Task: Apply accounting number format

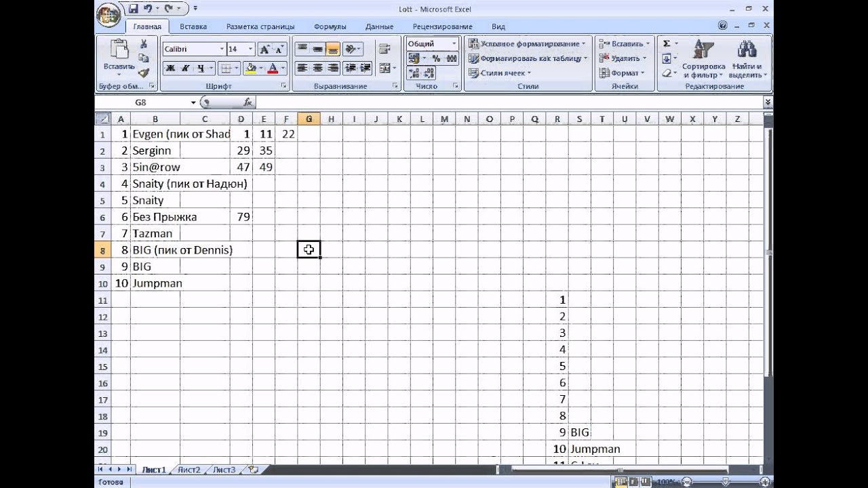Action: pos(414,59)
